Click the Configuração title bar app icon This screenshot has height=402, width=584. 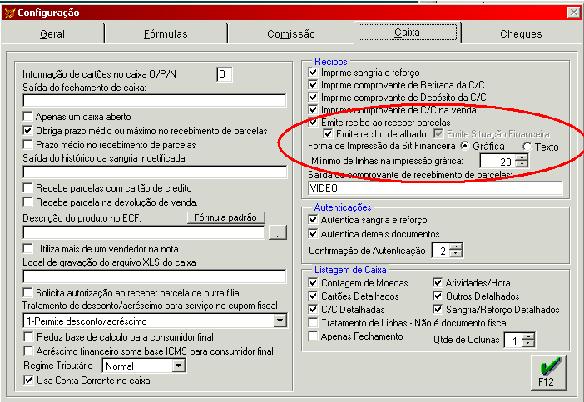10,13
